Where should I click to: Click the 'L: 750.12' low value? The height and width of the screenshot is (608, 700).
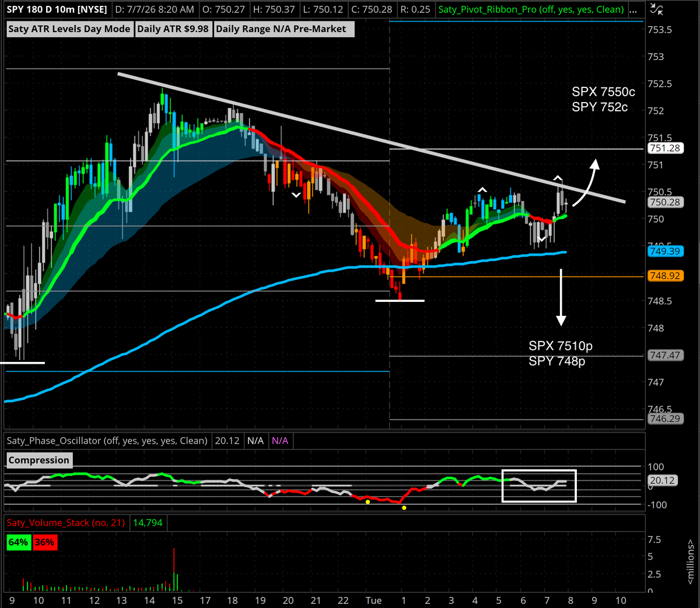[x=323, y=9]
